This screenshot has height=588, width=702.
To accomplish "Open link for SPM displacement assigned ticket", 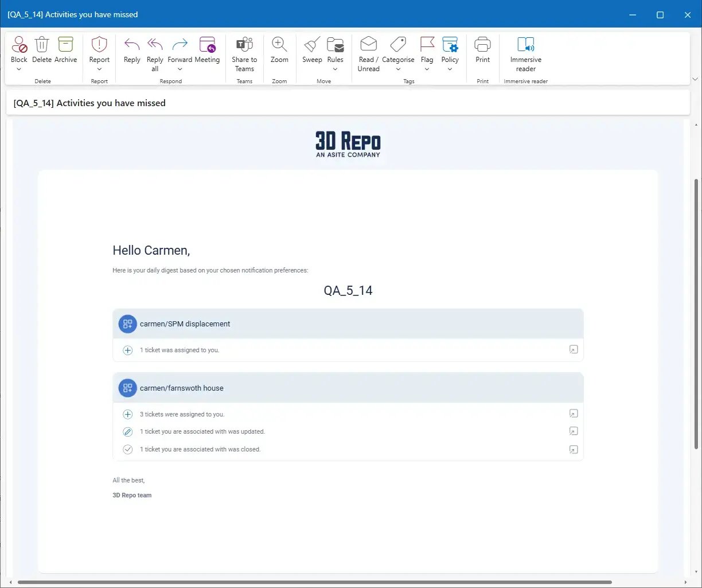I will pos(574,349).
